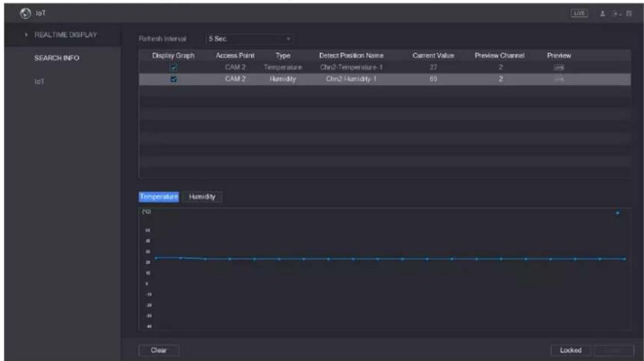Click the Locked button
Screen dimensions: 644x361
tap(570, 350)
